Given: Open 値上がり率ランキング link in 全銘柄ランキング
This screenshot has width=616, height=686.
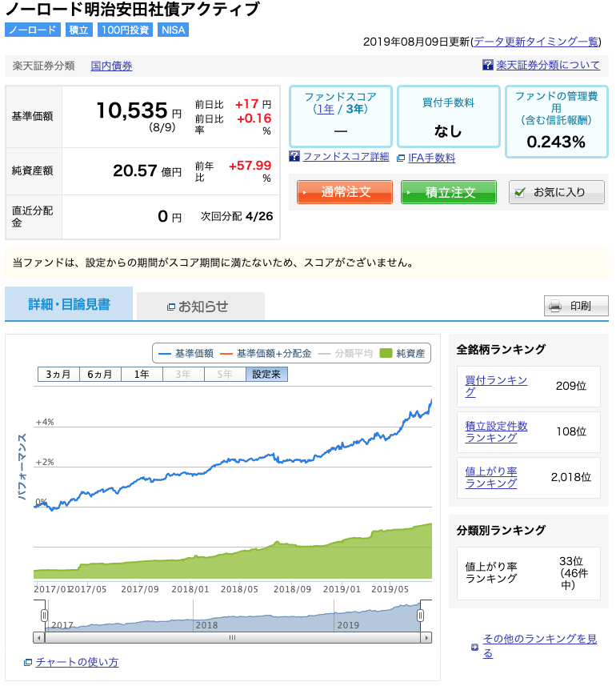Looking at the screenshot, I should point(491,477).
